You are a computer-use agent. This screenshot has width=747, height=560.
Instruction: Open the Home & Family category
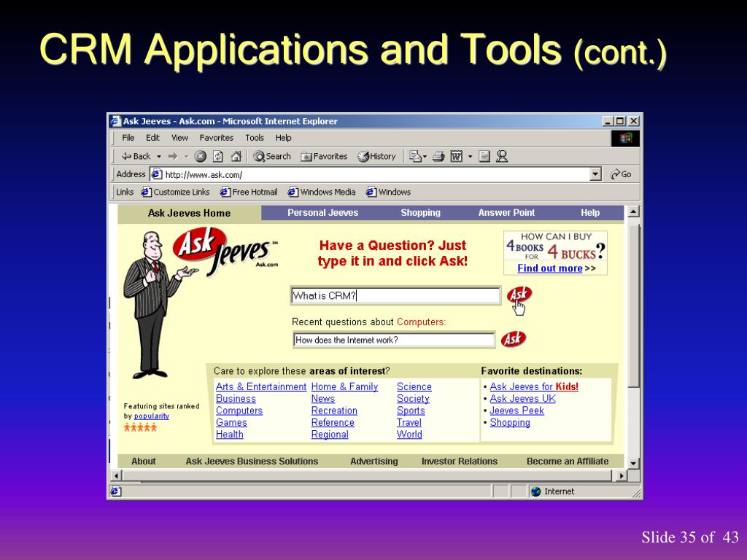344,386
